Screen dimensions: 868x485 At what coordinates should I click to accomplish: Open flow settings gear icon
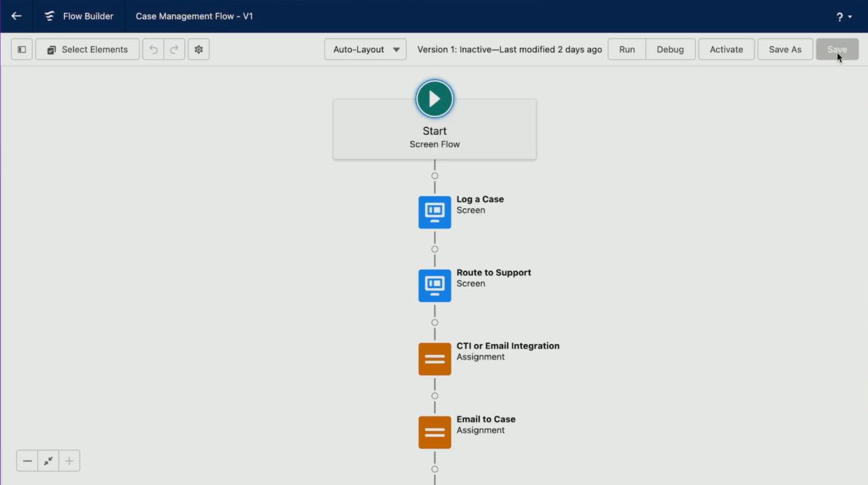pos(199,50)
